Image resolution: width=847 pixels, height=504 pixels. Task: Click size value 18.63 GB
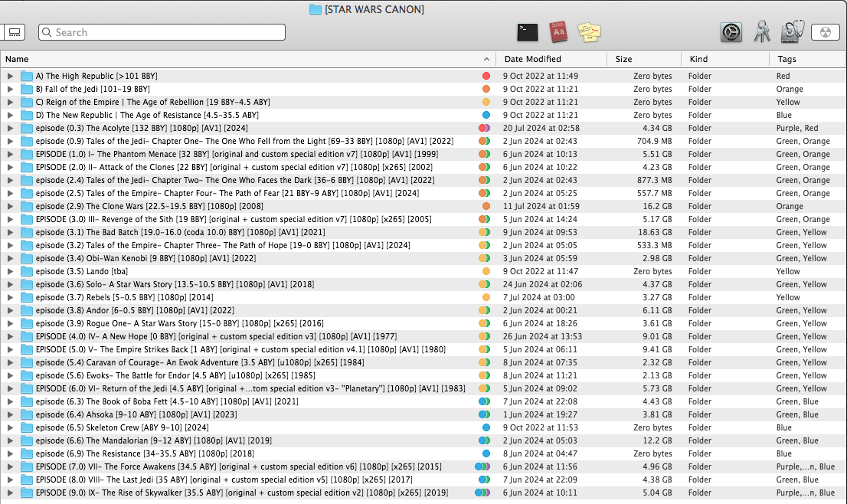(655, 232)
